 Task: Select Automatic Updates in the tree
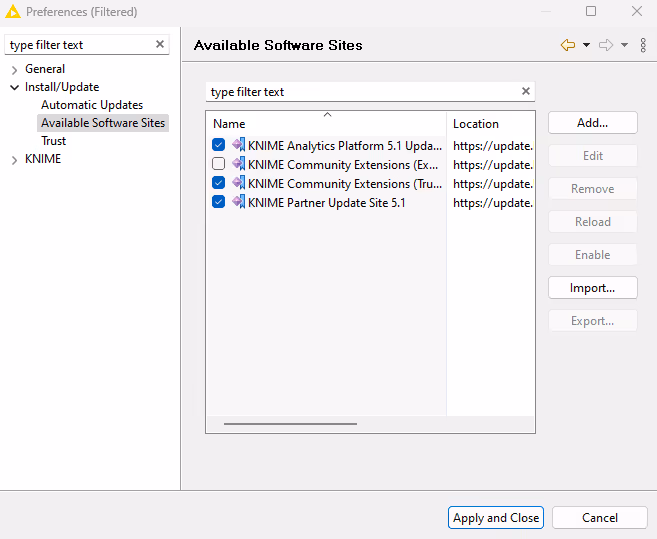coord(92,105)
